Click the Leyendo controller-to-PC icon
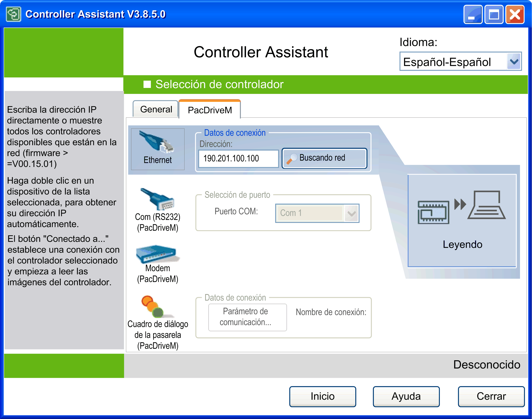 [x=462, y=208]
